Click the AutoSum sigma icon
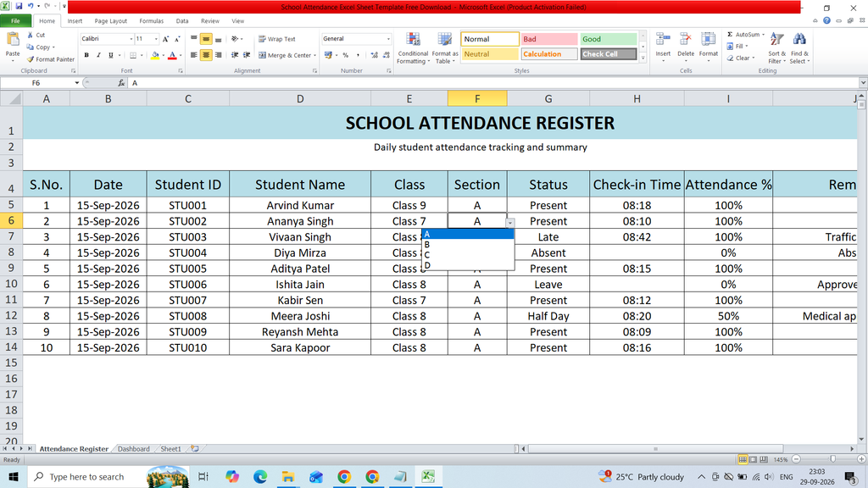Screen dimensions: 868x488 pos(730,34)
